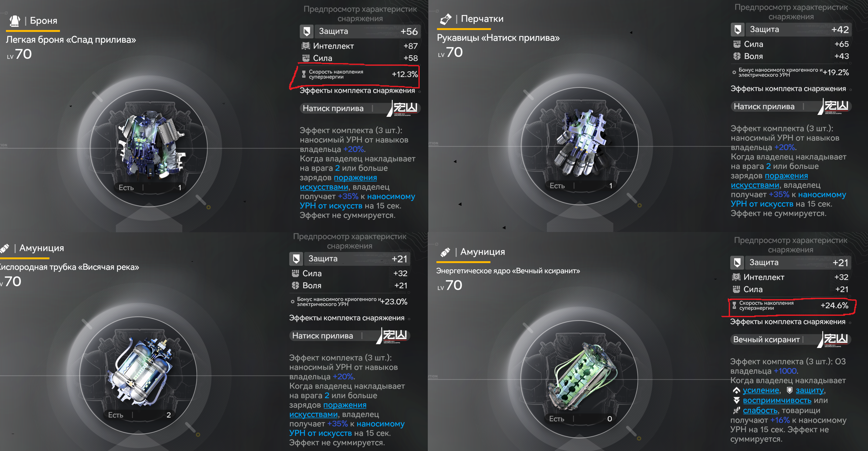The width and height of the screenshot is (868, 451).
Task: Click the слабость debuff icon
Action: 736,410
